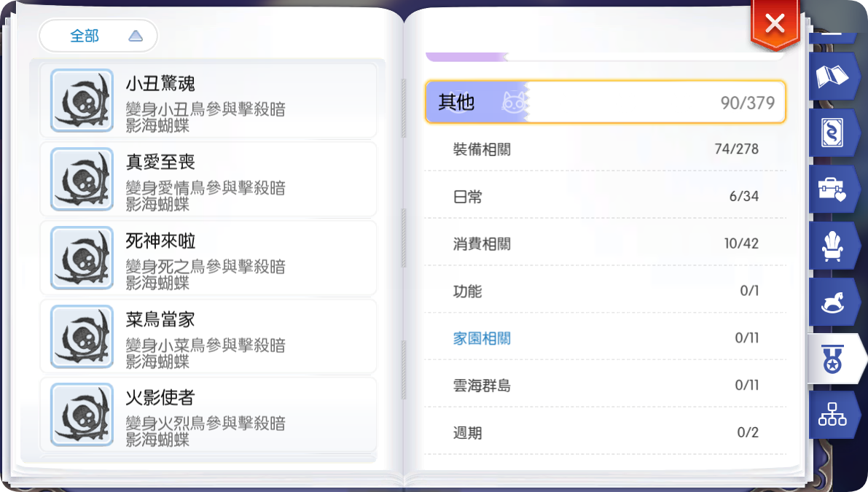Open the toolbox with heart tab
The width and height of the screenshot is (868, 492).
(x=832, y=190)
